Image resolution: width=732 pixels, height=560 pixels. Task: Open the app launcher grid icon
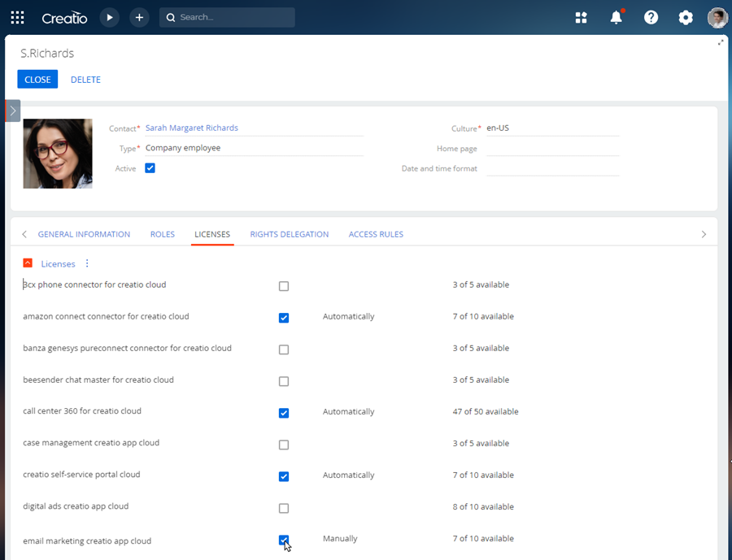(17, 17)
